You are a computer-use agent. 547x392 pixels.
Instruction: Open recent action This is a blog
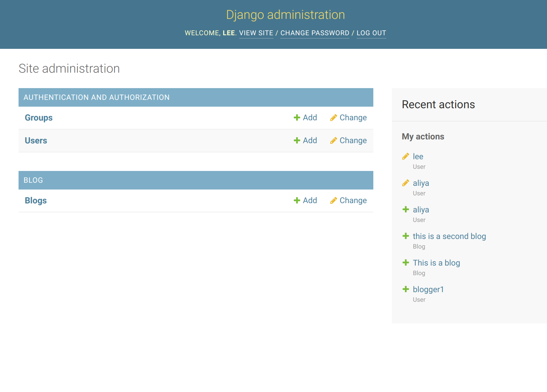click(x=436, y=263)
